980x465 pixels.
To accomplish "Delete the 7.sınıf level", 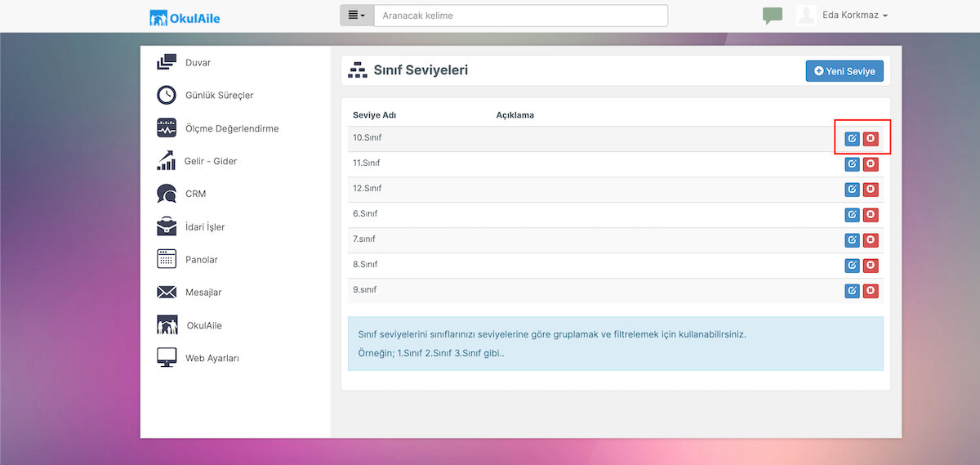I will point(871,240).
